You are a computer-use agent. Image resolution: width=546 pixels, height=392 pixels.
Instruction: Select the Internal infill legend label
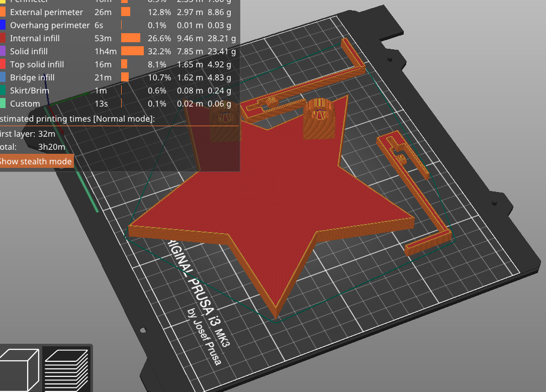tap(35, 38)
